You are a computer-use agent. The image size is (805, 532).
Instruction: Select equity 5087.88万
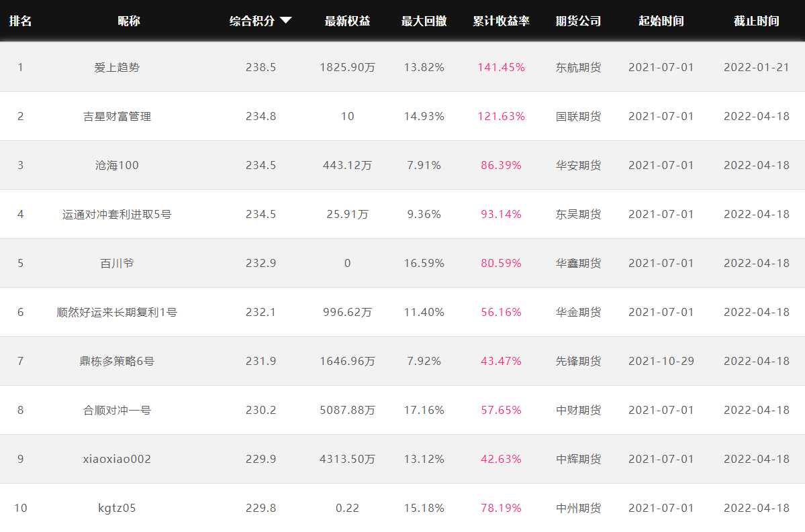[x=348, y=411]
